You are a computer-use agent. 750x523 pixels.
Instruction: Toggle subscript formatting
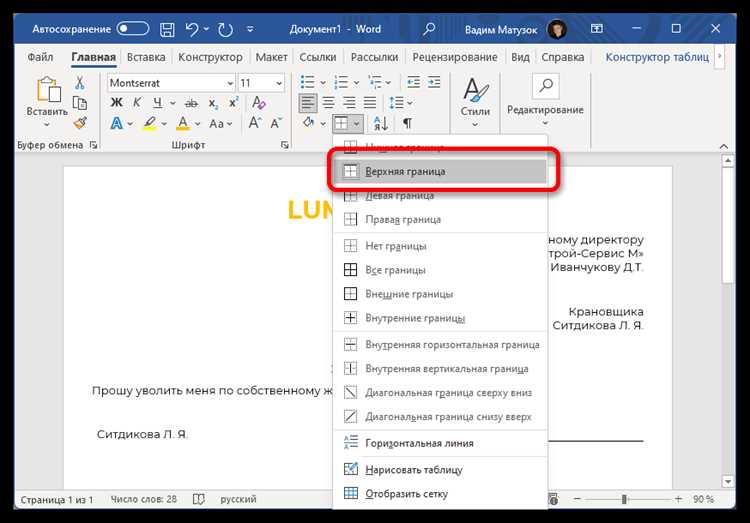click(213, 103)
